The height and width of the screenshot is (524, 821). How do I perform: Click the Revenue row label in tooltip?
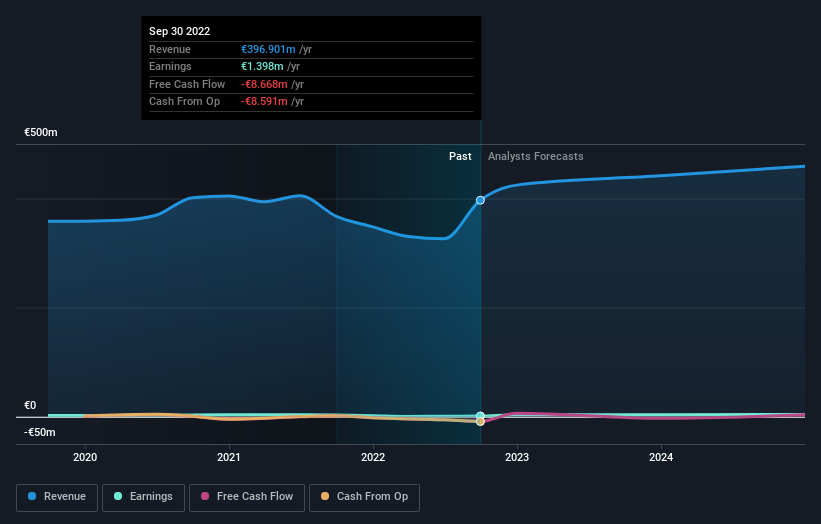[170, 49]
